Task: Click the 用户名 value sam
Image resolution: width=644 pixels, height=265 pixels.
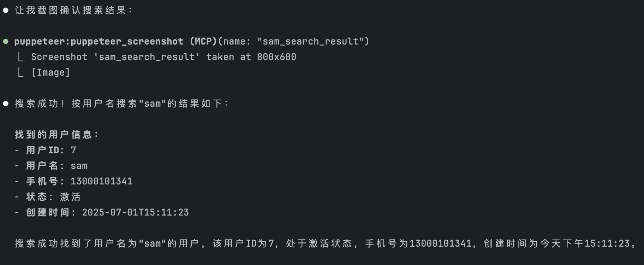Action: pyautogui.click(x=79, y=166)
